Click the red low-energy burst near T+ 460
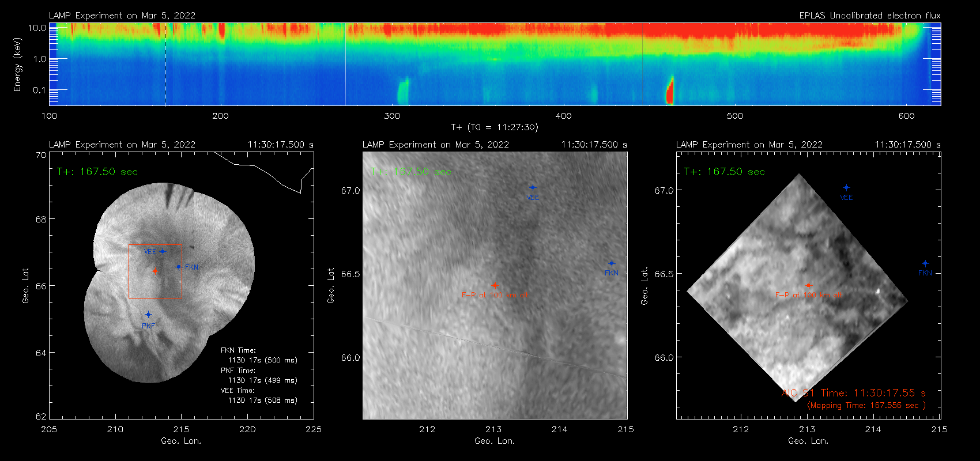 coord(670,90)
